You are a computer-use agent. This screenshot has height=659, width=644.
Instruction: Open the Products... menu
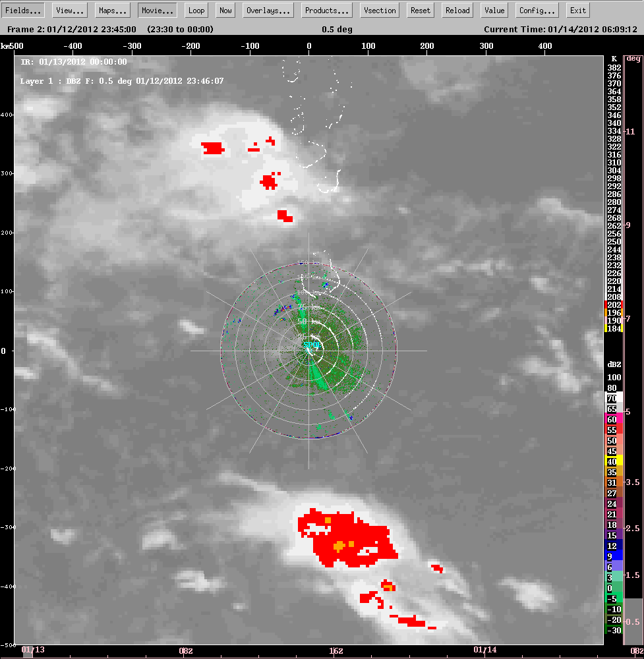[x=327, y=11]
